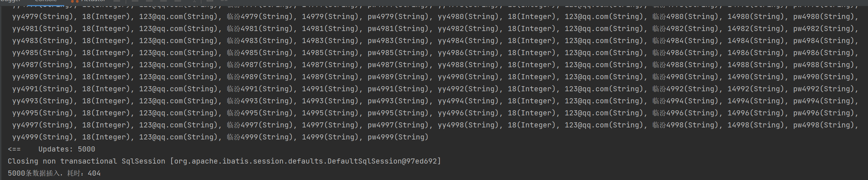Click the yy4999(String) parameter text
The width and height of the screenshot is (868, 180).
(43, 137)
